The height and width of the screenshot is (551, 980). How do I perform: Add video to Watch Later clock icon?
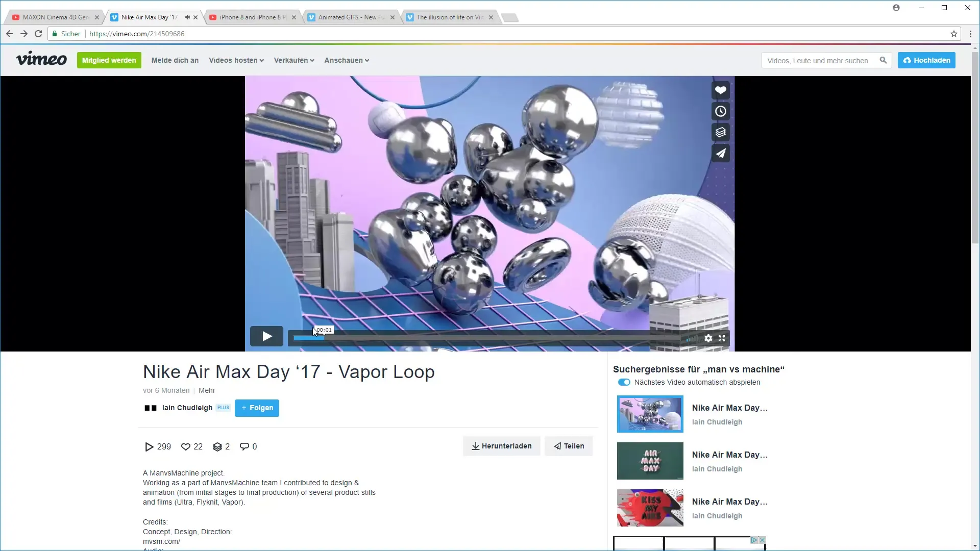coord(720,111)
